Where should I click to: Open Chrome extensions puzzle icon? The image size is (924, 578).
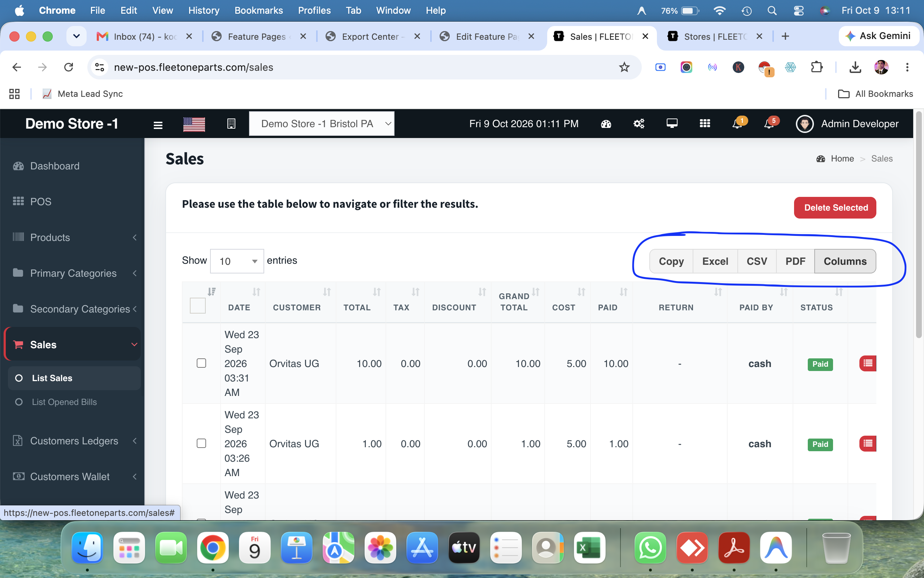pos(816,67)
